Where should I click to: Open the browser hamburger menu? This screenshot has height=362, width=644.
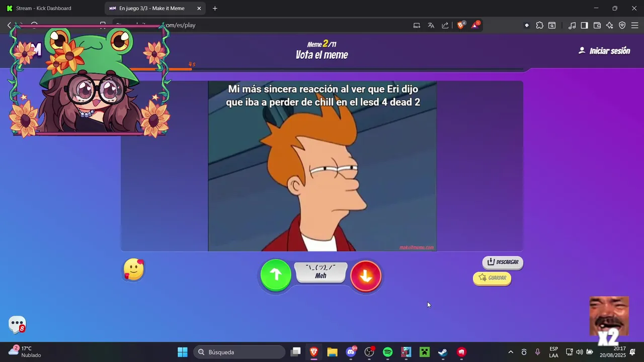coord(634,25)
